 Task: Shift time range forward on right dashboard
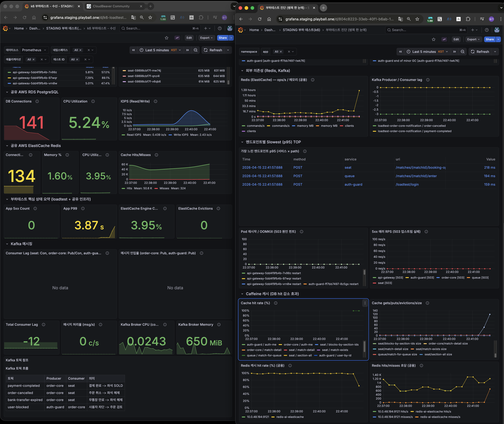[x=454, y=52]
